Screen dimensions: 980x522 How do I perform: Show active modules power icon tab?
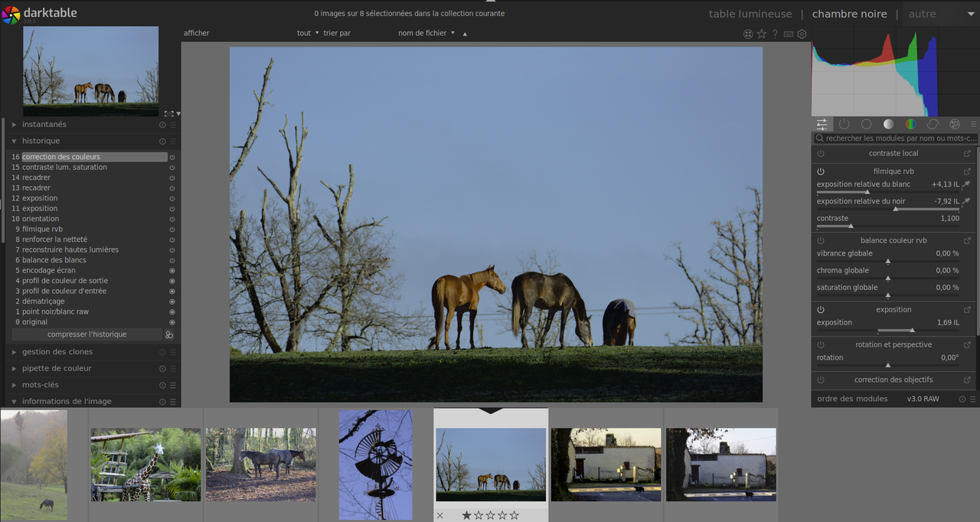click(844, 124)
